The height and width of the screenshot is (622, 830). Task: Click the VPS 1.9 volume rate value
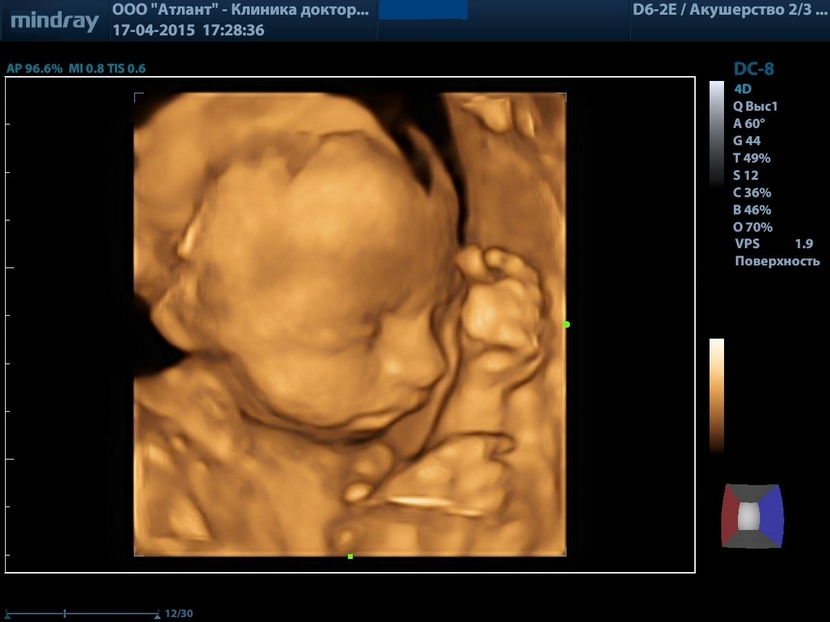[x=774, y=244]
